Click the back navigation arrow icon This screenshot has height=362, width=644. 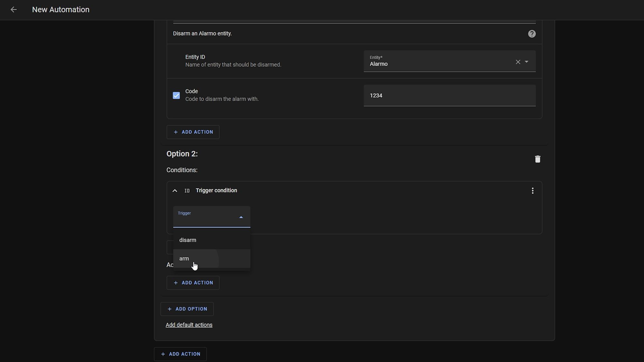coord(13,10)
